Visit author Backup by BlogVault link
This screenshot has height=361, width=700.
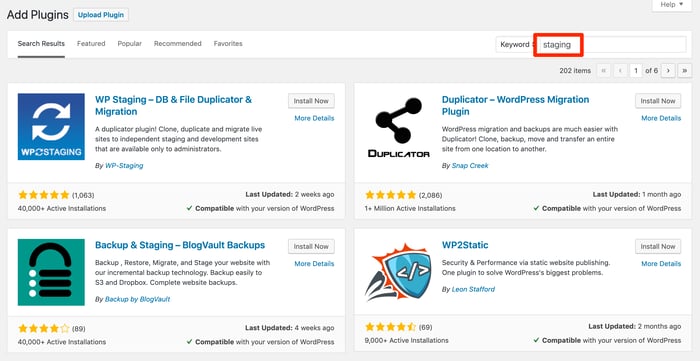tap(138, 299)
